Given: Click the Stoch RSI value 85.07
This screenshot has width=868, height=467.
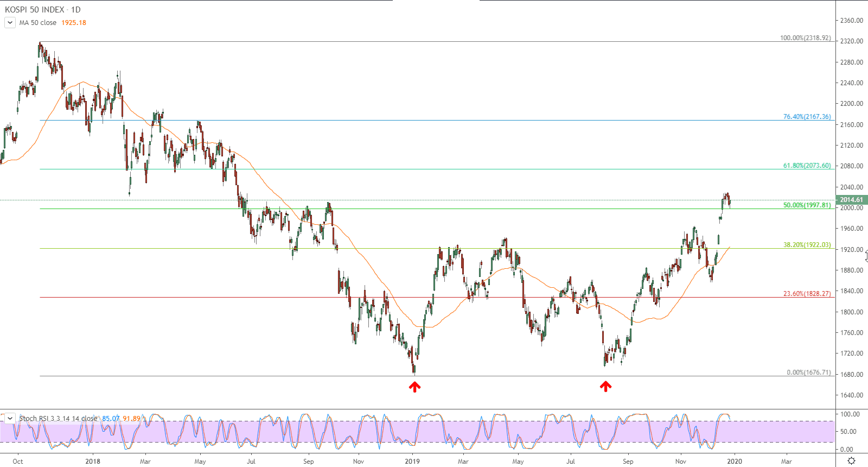Looking at the screenshot, I should click(111, 418).
